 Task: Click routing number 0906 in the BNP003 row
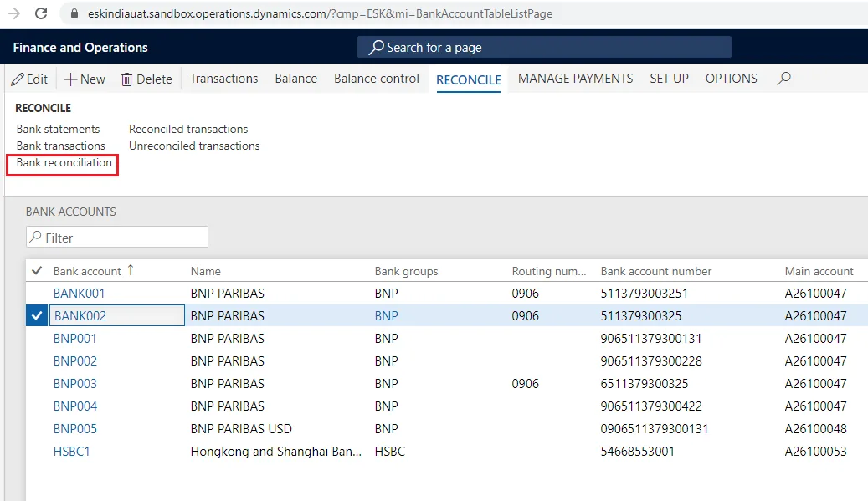click(x=525, y=384)
